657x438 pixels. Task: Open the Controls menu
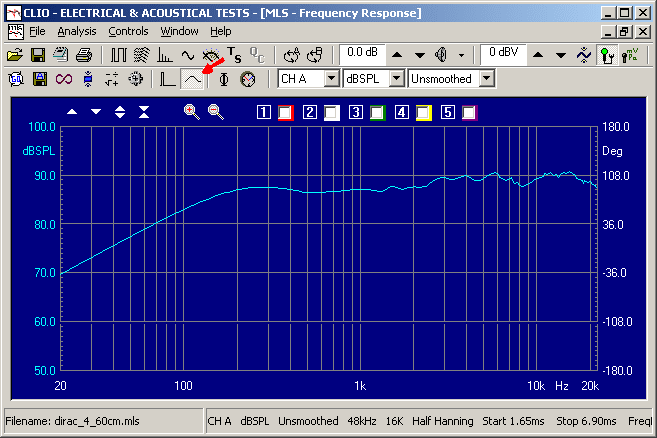point(128,31)
